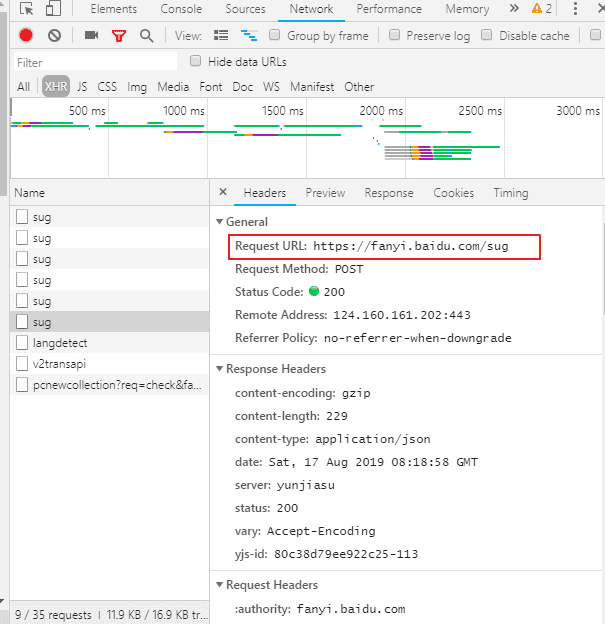Close the request details pane
Image resolution: width=605 pixels, height=624 pixels.
pyautogui.click(x=223, y=192)
